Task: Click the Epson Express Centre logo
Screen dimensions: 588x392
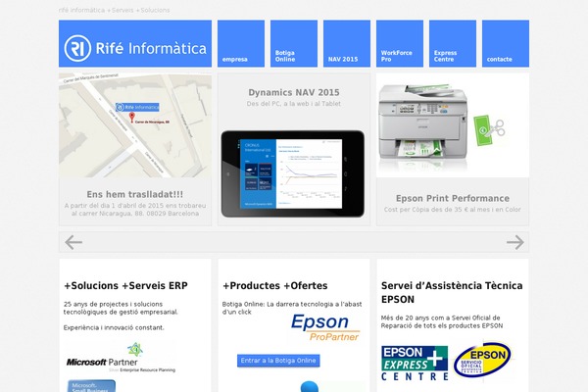Action: click(415, 364)
